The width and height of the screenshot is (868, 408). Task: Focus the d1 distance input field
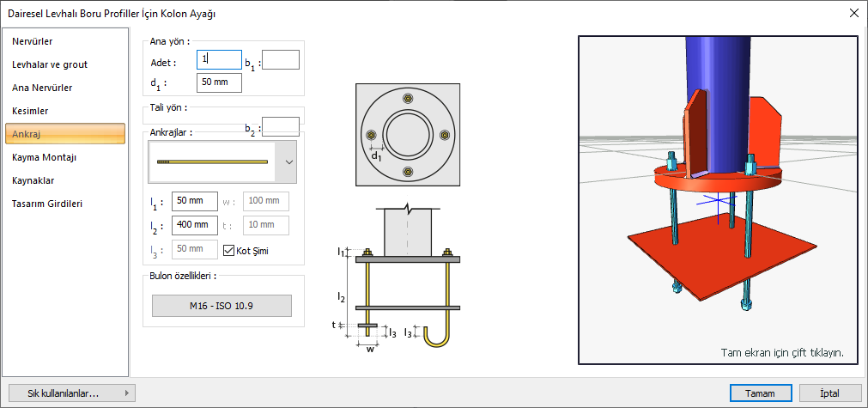(x=219, y=82)
